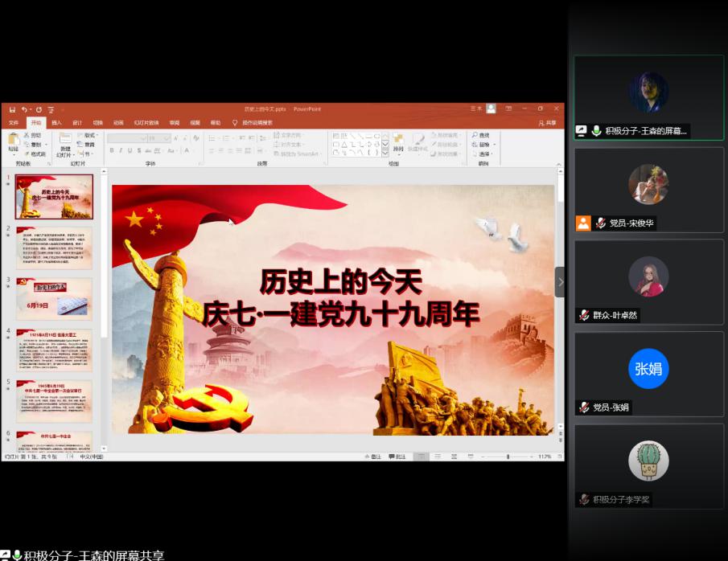Open the Notes (备注) pane from status bar
This screenshot has width=728, height=561.
(372, 457)
